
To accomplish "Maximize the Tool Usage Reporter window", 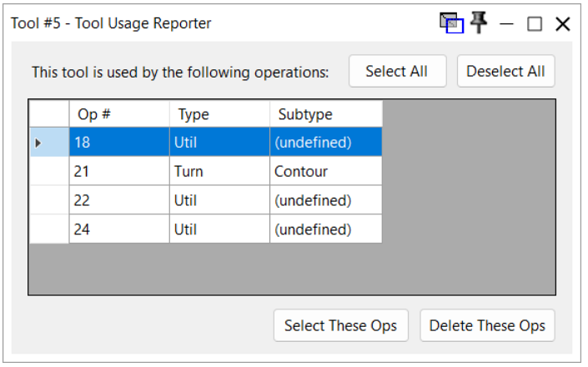I will pyautogui.click(x=535, y=24).
